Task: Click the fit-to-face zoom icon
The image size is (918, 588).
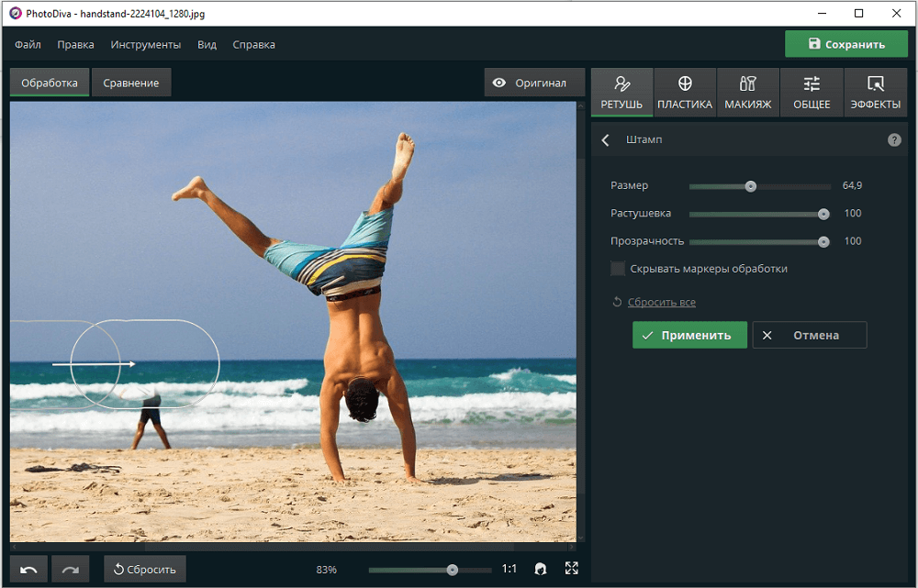Action: (x=541, y=569)
